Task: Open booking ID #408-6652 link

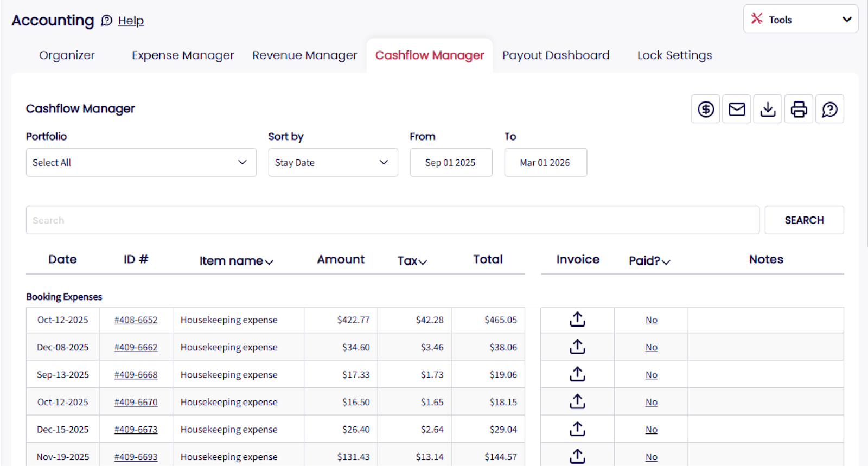Action: 136,320
